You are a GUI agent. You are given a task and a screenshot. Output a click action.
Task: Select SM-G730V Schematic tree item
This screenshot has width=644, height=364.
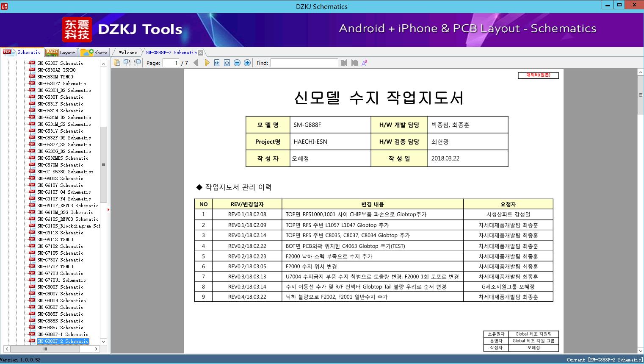[x=60, y=260]
